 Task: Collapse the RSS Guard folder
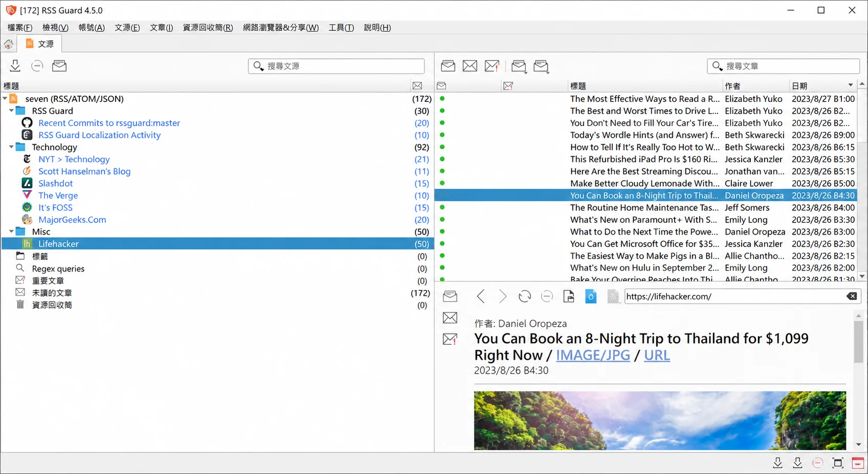click(11, 110)
